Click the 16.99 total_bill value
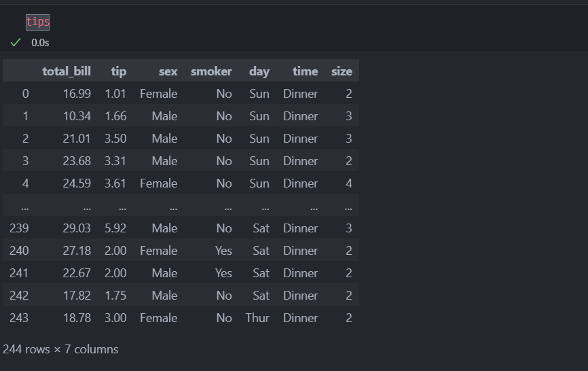The image size is (588, 371). point(77,93)
